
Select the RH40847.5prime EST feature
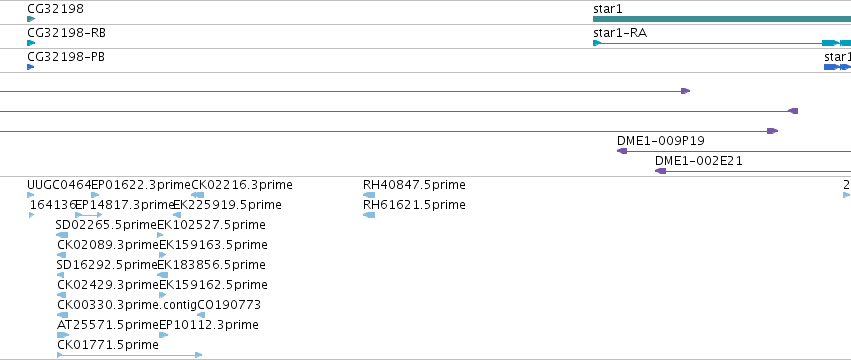[x=369, y=195]
